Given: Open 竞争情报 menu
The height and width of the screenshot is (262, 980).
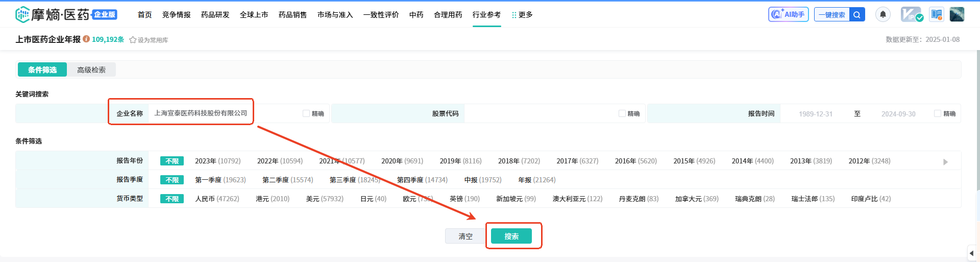Looking at the screenshot, I should tap(177, 15).
